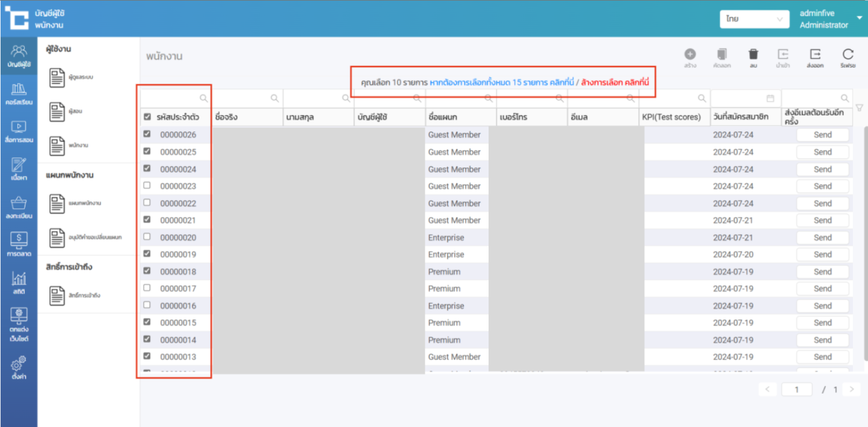Click the สร้าง (create) plus icon

tap(690, 55)
